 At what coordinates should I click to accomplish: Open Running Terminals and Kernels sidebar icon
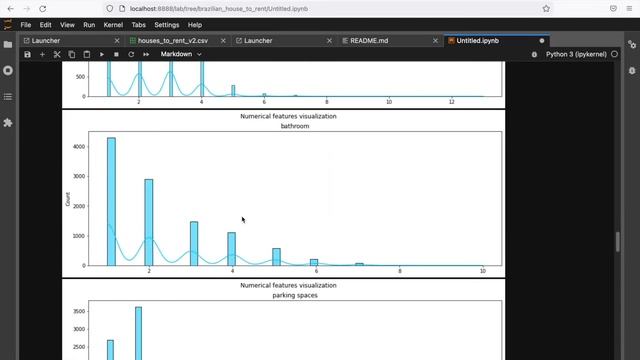[x=8, y=71]
